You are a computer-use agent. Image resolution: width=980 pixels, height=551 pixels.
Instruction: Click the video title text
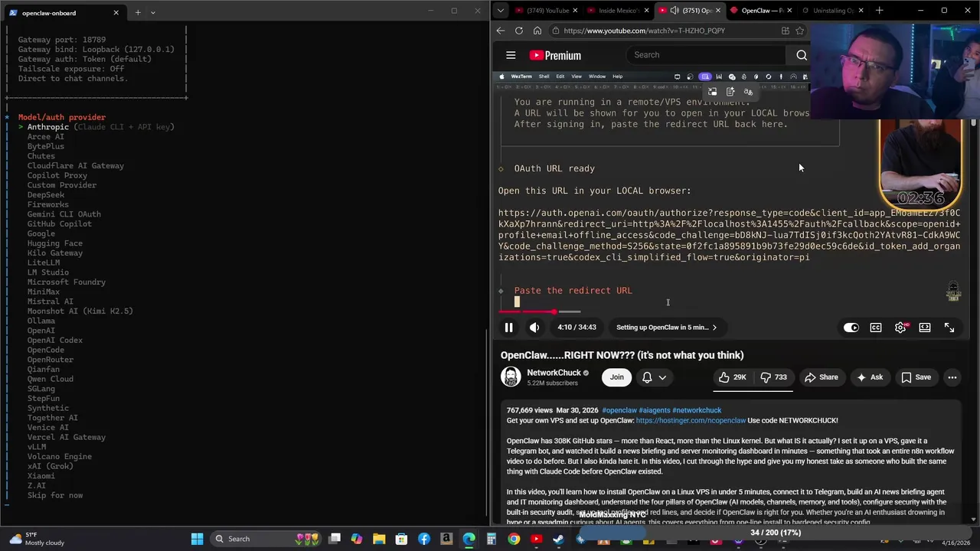pos(622,355)
